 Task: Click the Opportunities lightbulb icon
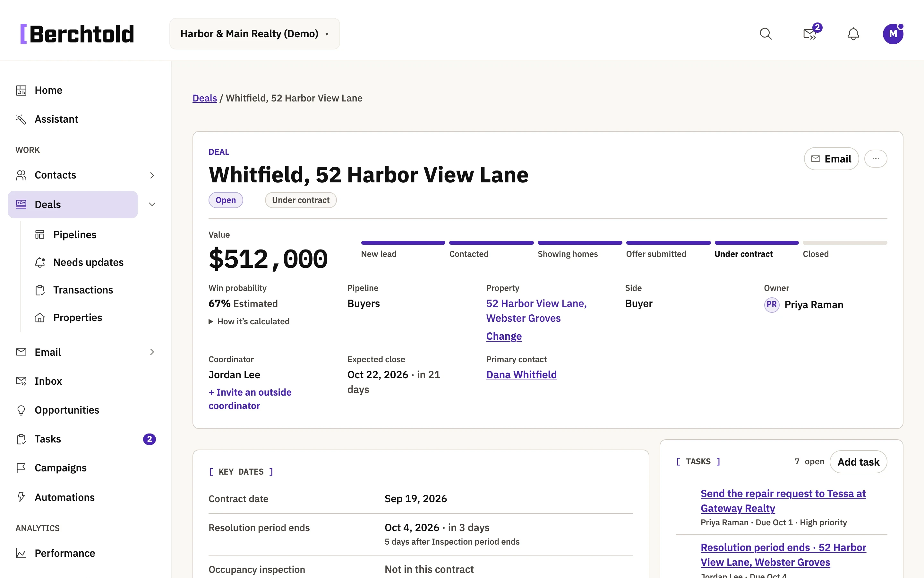(x=21, y=410)
